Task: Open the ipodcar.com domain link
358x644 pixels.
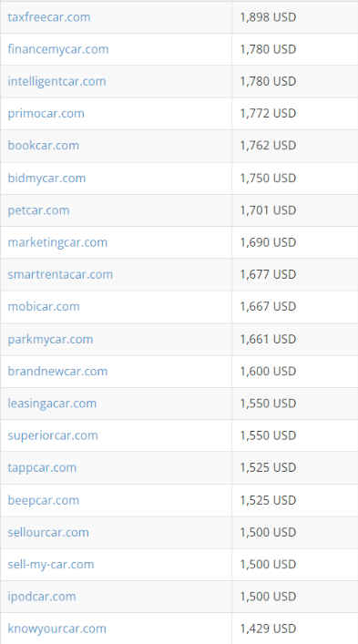Action: pos(42,597)
